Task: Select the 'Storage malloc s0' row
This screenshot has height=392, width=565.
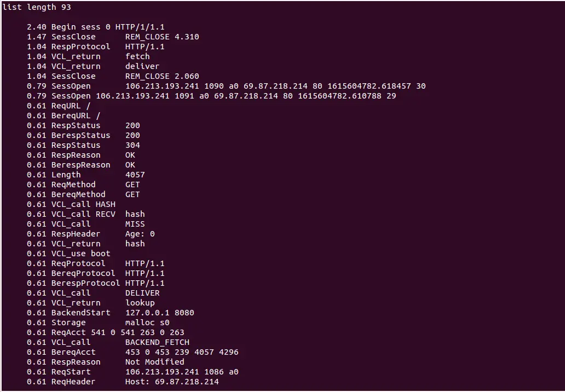Action: [x=98, y=322]
